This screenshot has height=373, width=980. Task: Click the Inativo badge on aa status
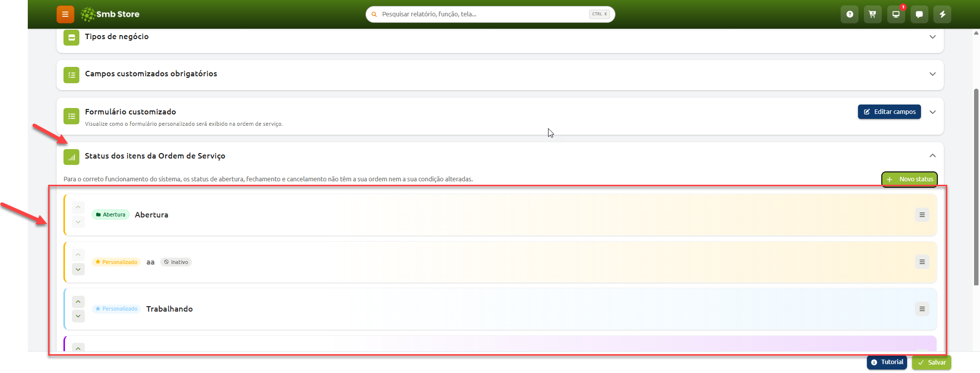[x=176, y=262]
